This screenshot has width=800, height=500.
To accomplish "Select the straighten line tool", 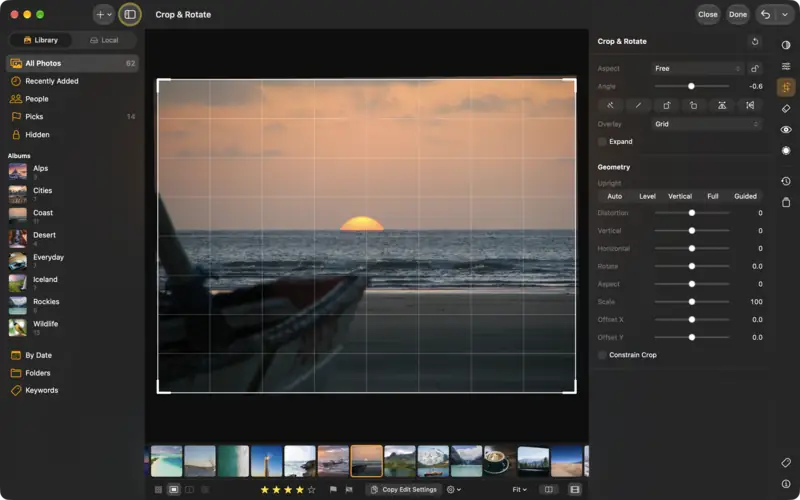I will tap(638, 105).
